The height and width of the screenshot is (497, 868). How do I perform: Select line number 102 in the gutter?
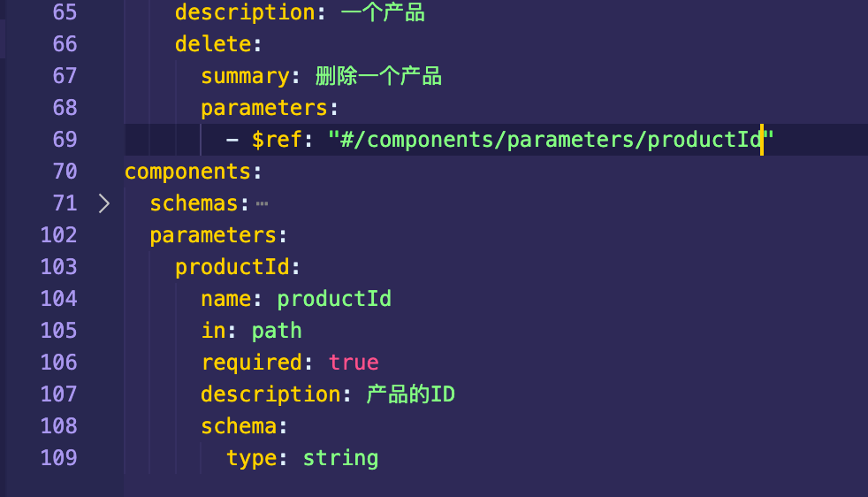[59, 235]
